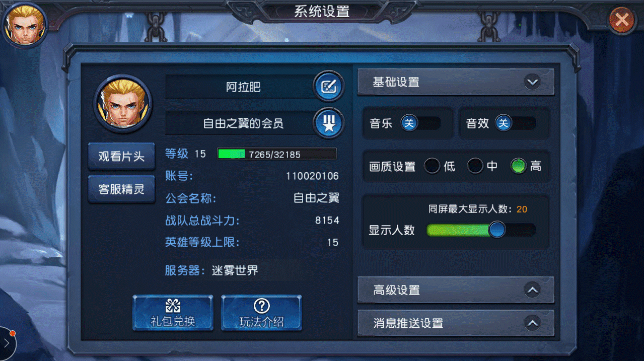This screenshot has width=644, height=361.
Task: Select 低 graphics quality option
Action: click(432, 166)
